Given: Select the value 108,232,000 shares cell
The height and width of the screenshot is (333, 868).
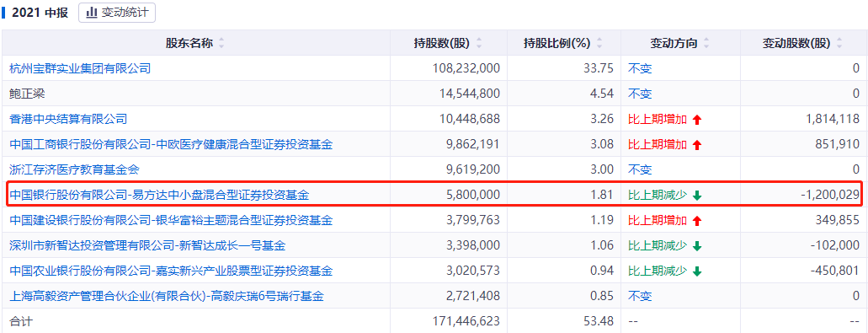Looking at the screenshot, I should [466, 68].
